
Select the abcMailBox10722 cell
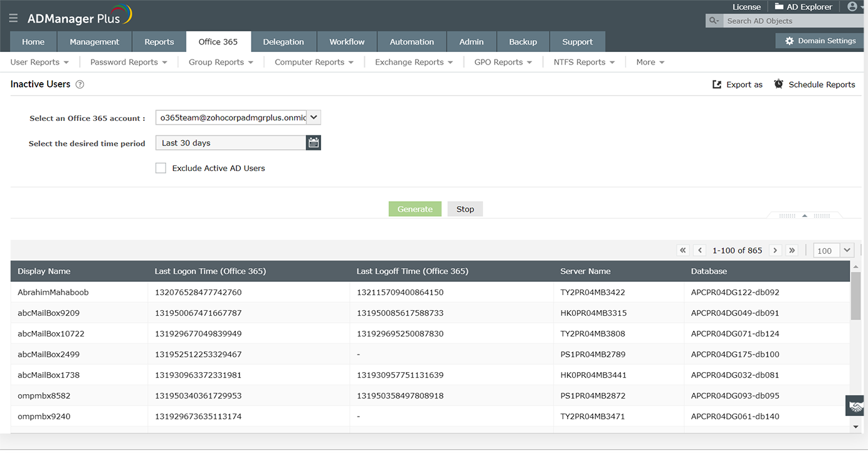[x=51, y=333]
